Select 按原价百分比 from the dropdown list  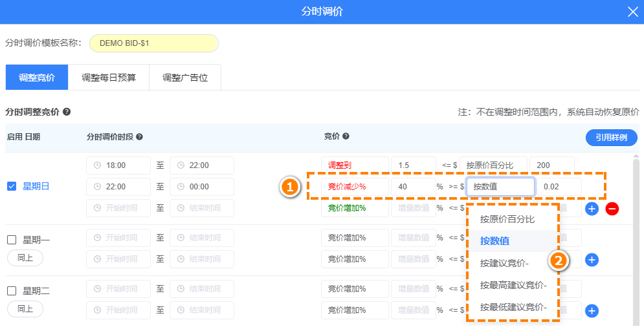[507, 219]
